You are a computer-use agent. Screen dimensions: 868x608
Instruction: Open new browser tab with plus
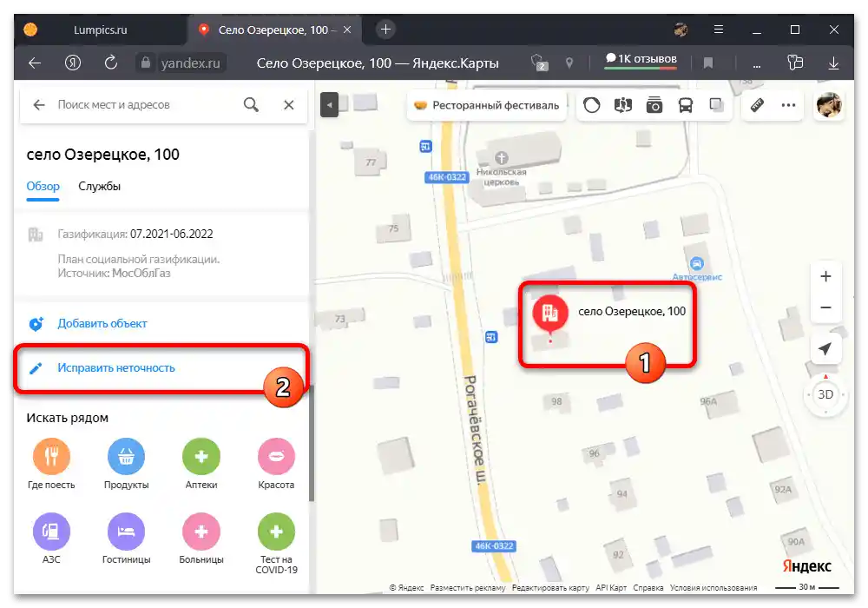tap(386, 30)
